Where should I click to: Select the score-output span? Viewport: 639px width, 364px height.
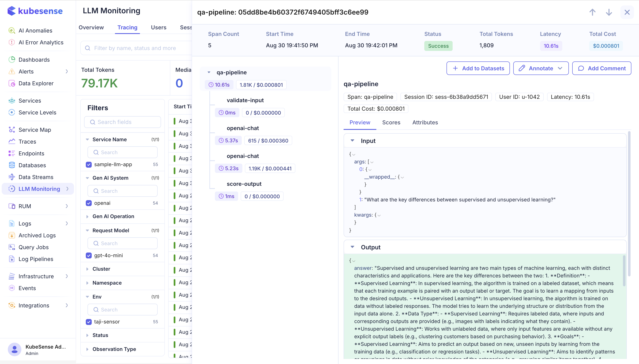click(x=244, y=184)
